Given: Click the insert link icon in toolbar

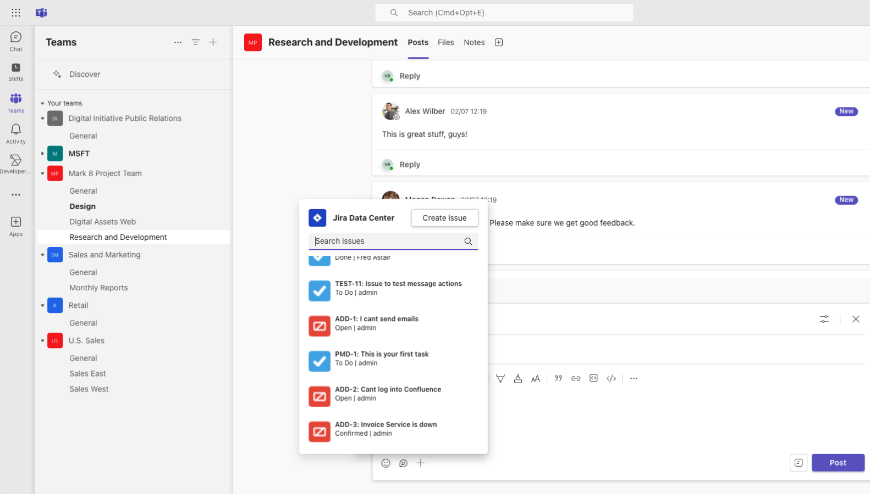Looking at the screenshot, I should click(x=576, y=378).
